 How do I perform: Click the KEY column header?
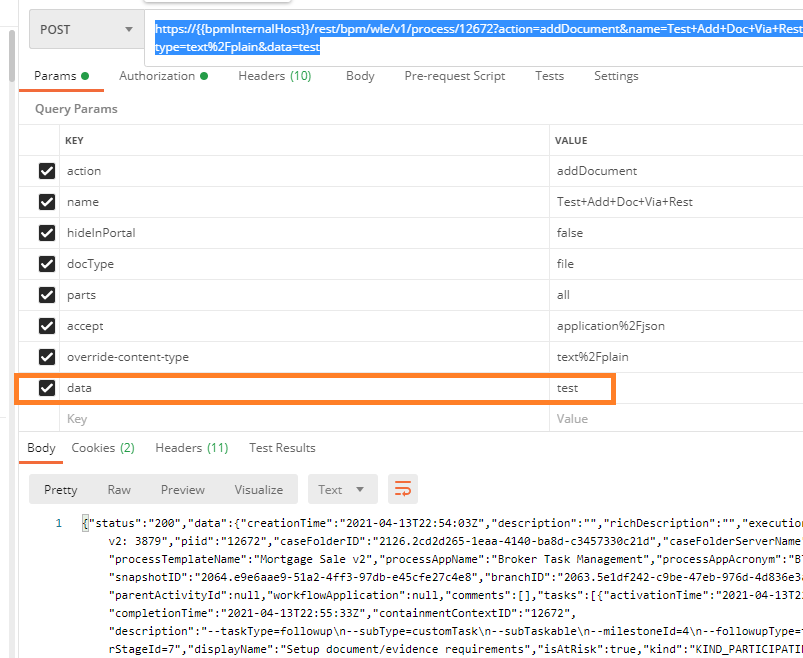click(x=74, y=141)
